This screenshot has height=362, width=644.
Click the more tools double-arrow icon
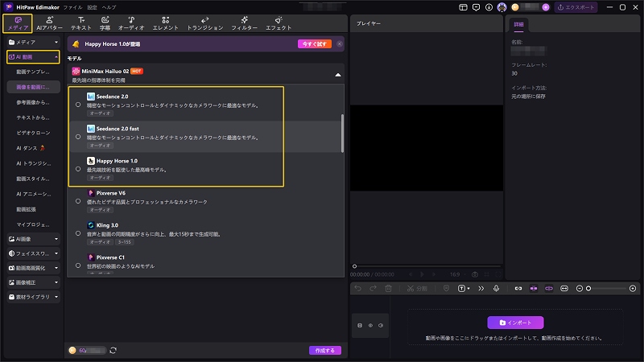481,289
